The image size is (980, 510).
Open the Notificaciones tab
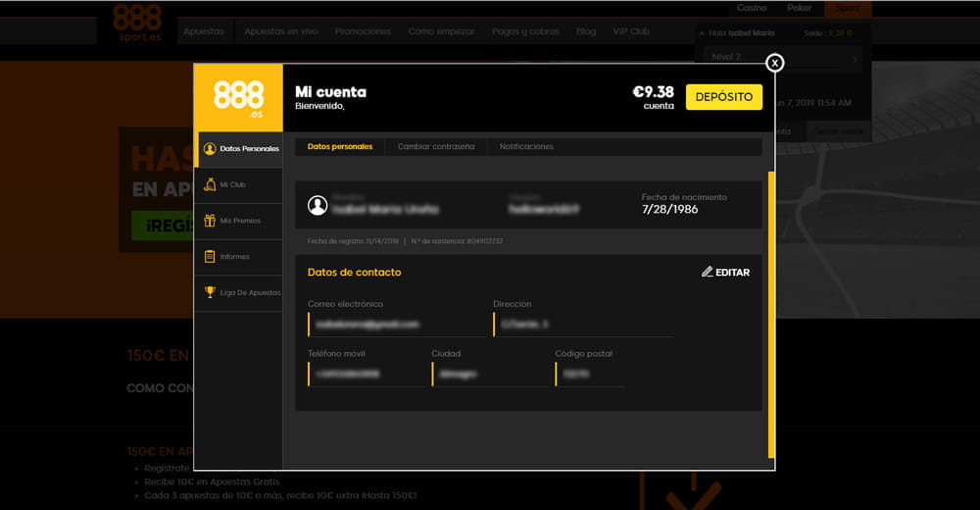(526, 146)
